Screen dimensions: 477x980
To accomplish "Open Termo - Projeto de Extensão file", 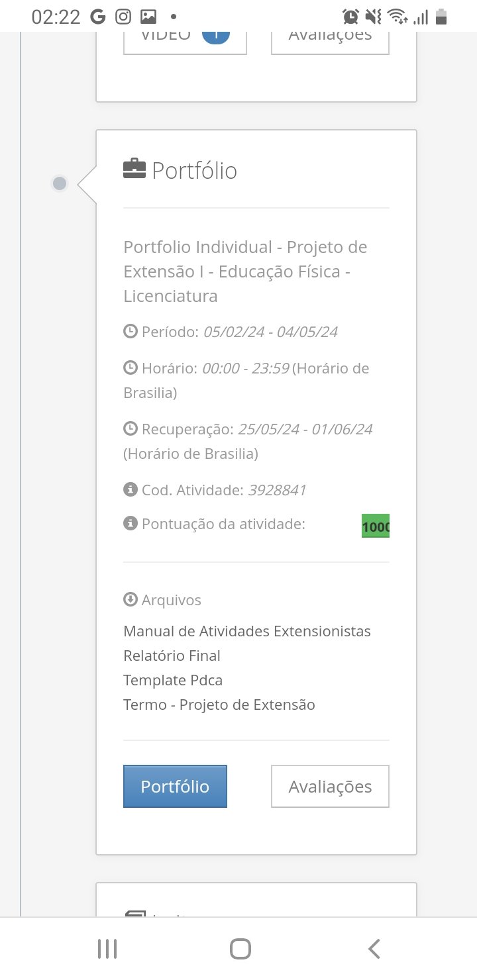I will (x=219, y=705).
